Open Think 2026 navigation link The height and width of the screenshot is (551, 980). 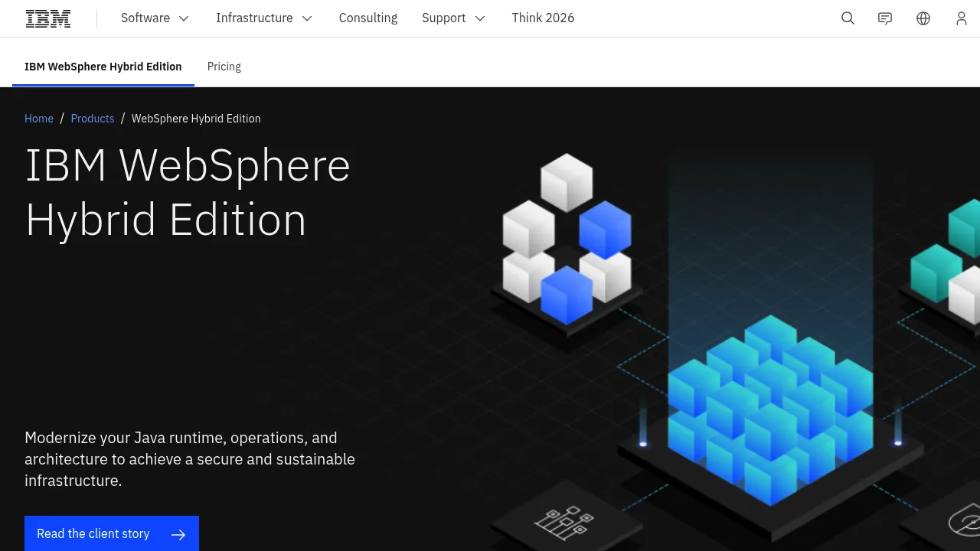[543, 18]
